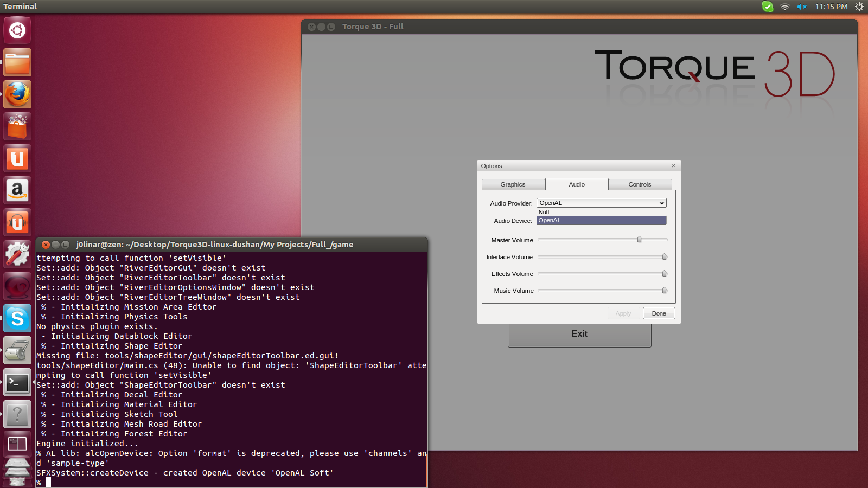Image resolution: width=868 pixels, height=488 pixels.
Task: Switch to the Controls tab
Action: pyautogui.click(x=640, y=184)
